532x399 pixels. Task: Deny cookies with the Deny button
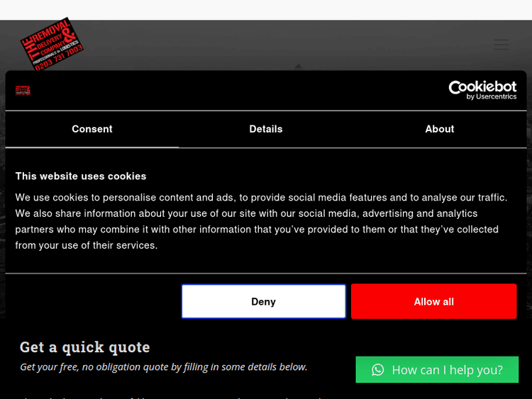coord(263,301)
